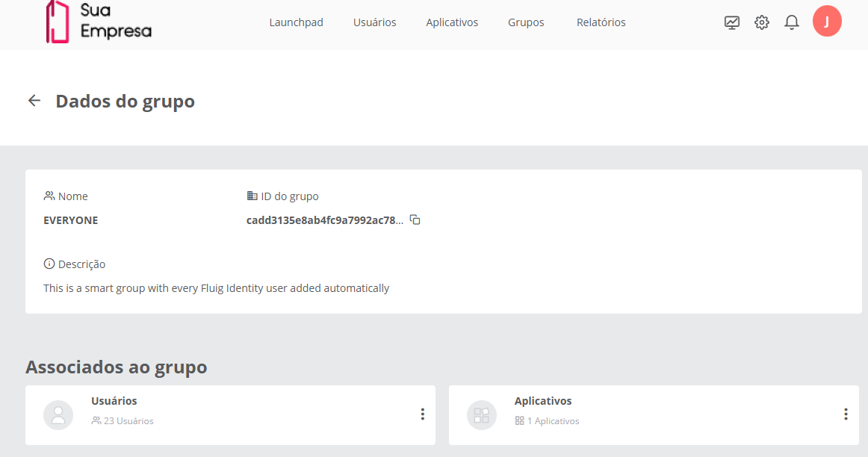Viewport: 868px width, 457px height.
Task: Open the notifications bell
Action: (792, 22)
